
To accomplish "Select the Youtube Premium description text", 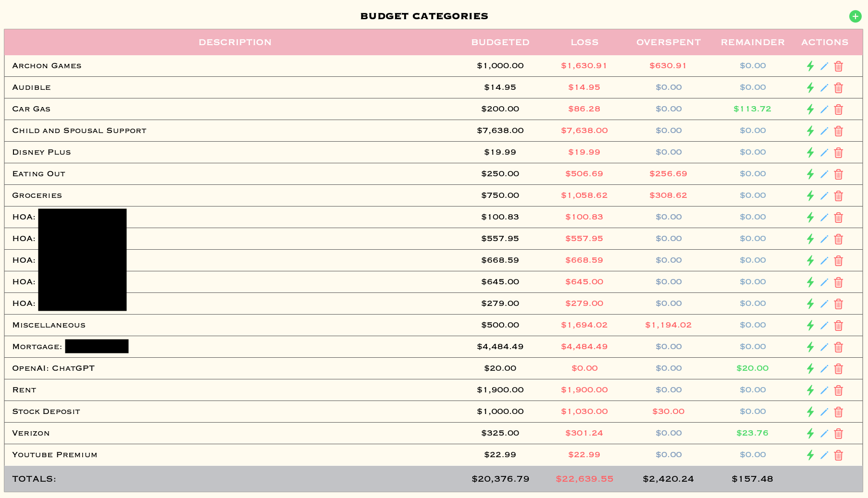I will (55, 455).
